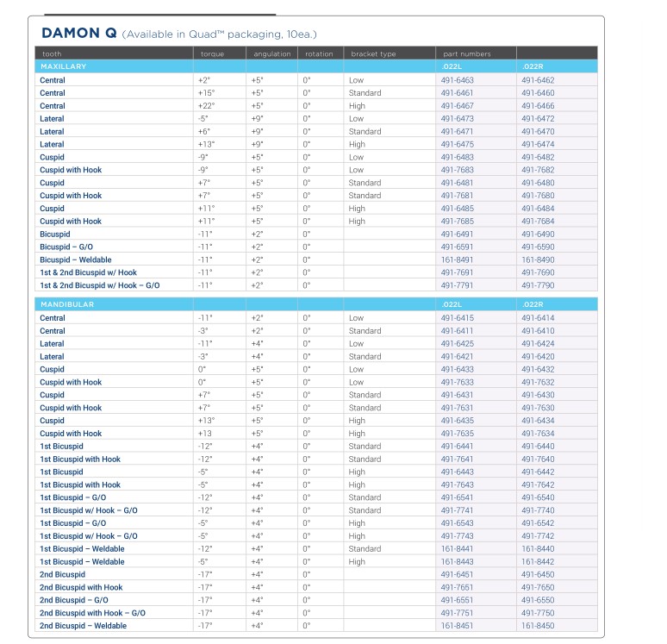This screenshot has height=644, width=667.
Task: Click part number 491-6463
Action: 458,80
